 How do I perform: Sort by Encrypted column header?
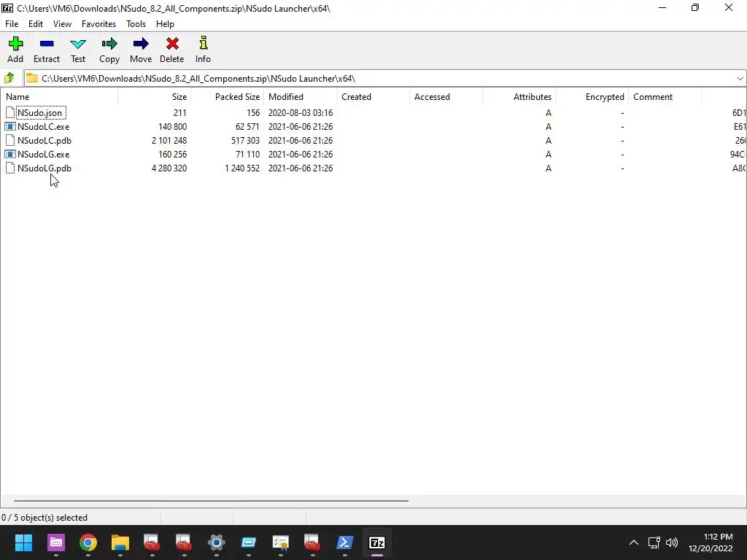click(592, 97)
